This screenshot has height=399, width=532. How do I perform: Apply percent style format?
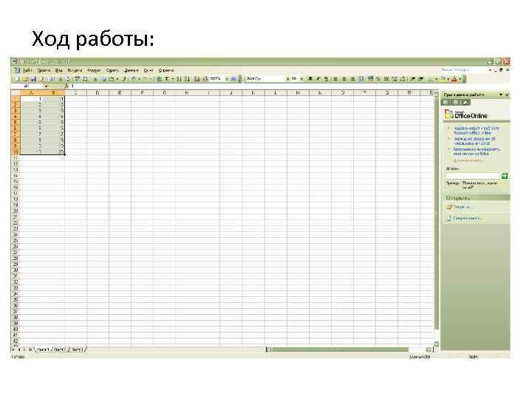click(378, 79)
